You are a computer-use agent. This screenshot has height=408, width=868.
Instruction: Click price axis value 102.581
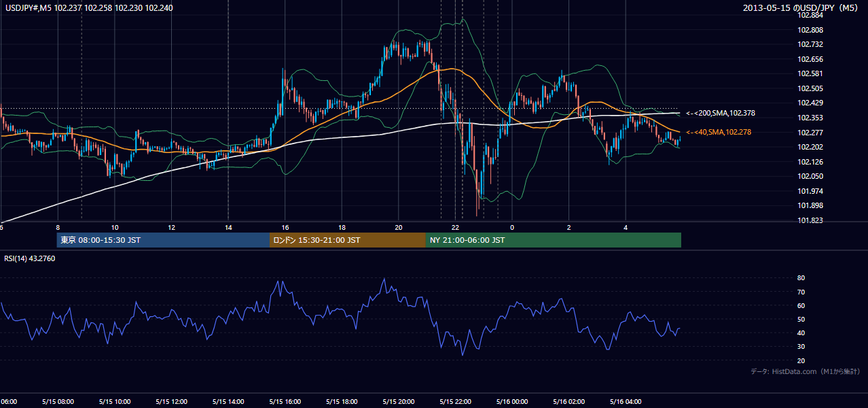point(811,73)
